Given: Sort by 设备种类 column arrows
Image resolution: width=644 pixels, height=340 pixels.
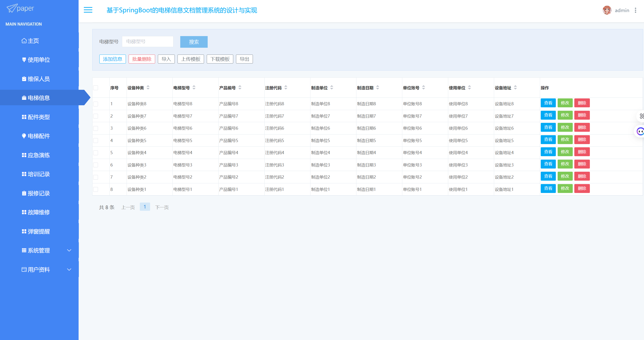Looking at the screenshot, I should pyautogui.click(x=148, y=88).
